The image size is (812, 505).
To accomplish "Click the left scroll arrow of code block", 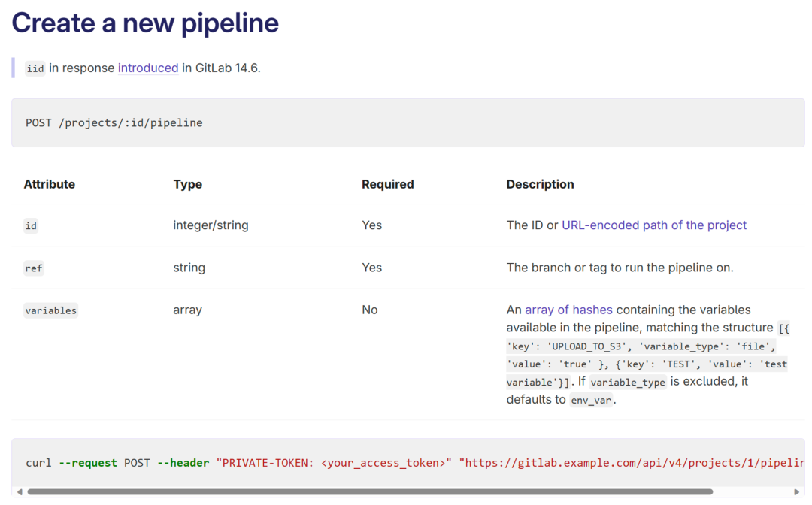I will [x=20, y=492].
